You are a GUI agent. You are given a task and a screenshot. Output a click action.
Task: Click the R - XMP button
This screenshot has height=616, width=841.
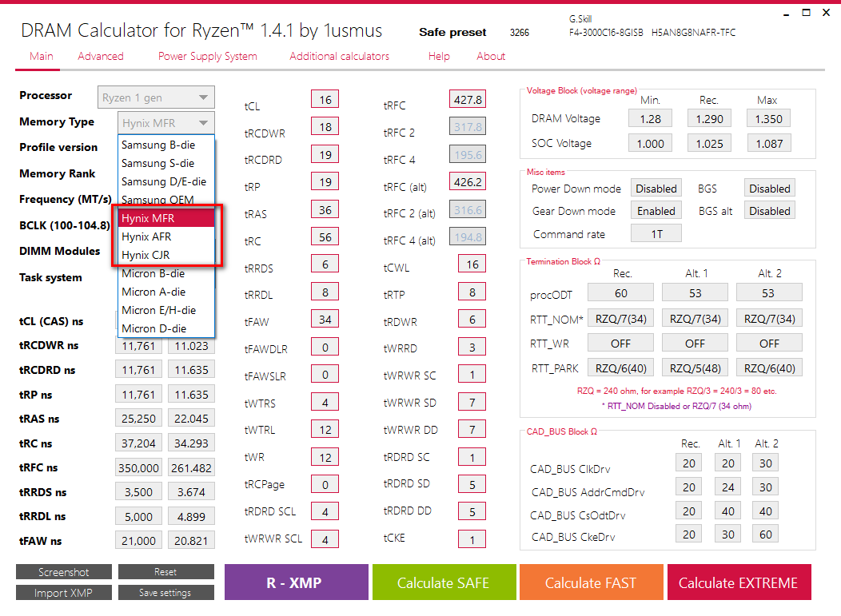[x=296, y=582]
